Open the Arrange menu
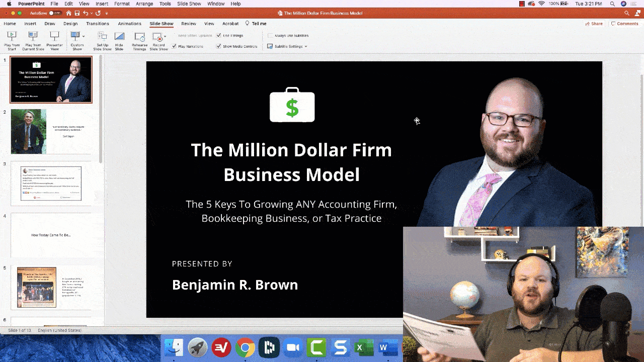This screenshot has height=362, width=644. click(x=144, y=4)
